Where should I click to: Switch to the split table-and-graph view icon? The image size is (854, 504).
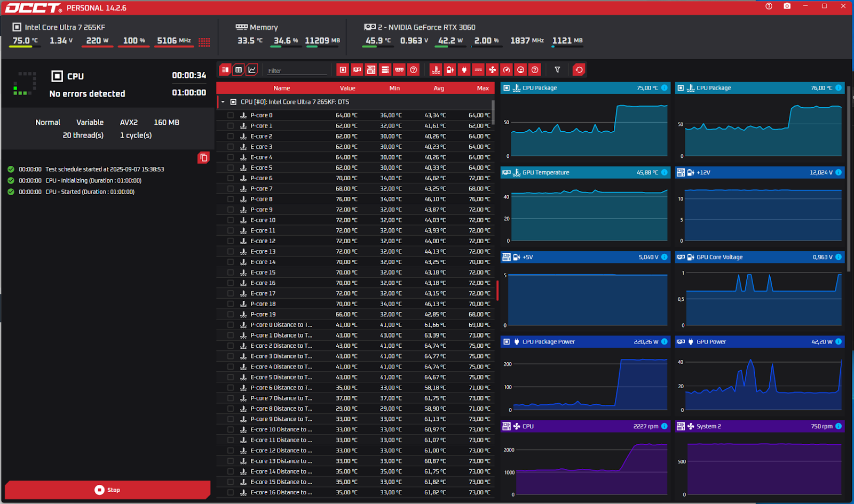pos(225,70)
